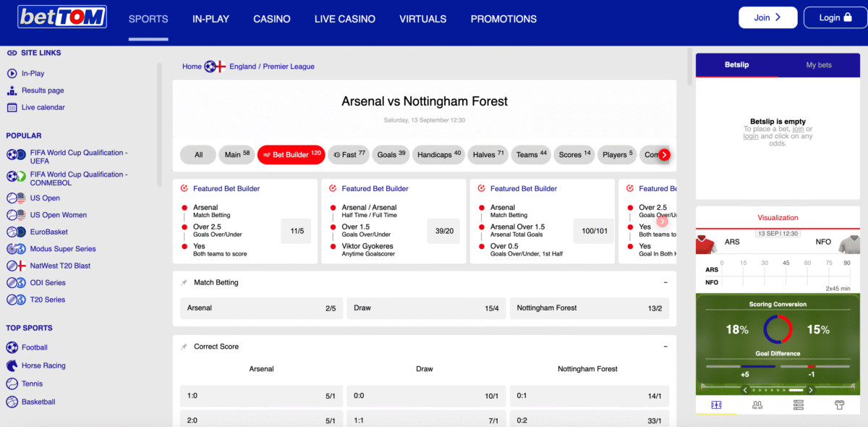Click the breadcrumb England flag icon
This screenshot has height=427, width=868.
(x=221, y=67)
